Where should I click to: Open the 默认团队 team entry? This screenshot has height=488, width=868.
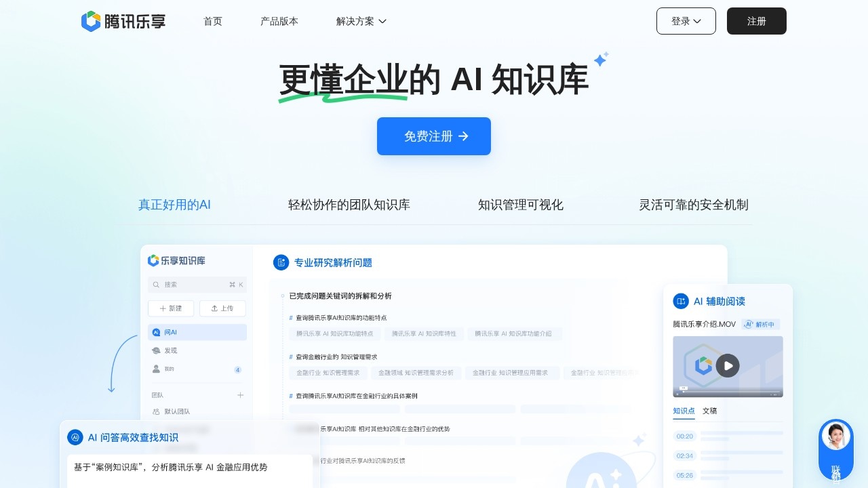point(177,411)
